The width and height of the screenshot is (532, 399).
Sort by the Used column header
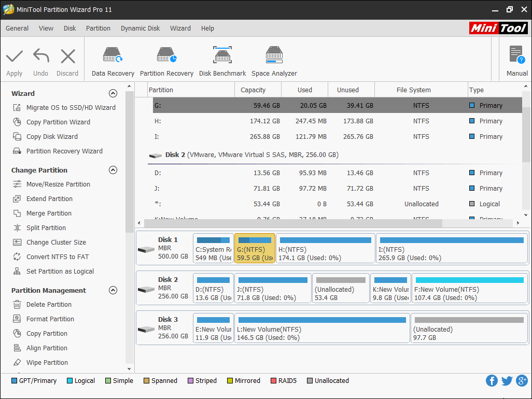[305, 90]
